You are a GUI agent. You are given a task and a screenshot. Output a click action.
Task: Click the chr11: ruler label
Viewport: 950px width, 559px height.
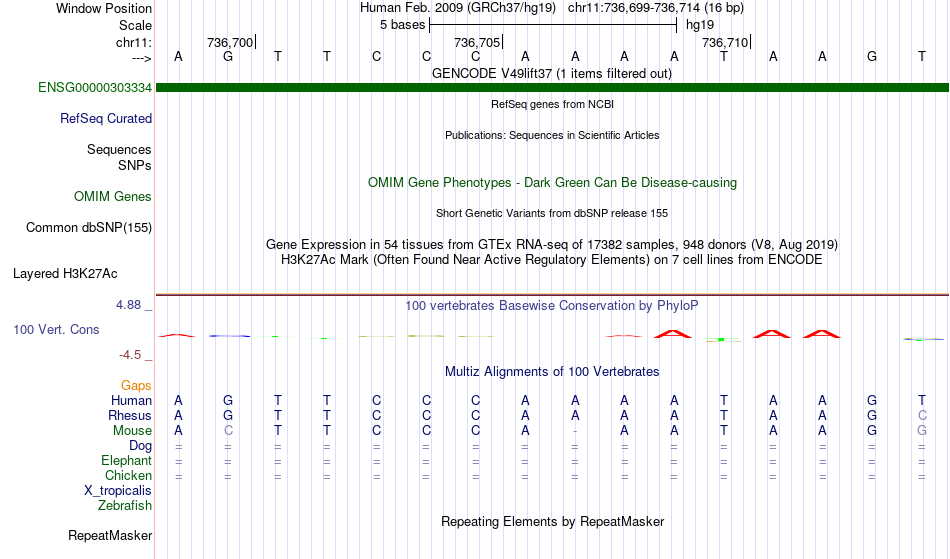[x=133, y=42]
